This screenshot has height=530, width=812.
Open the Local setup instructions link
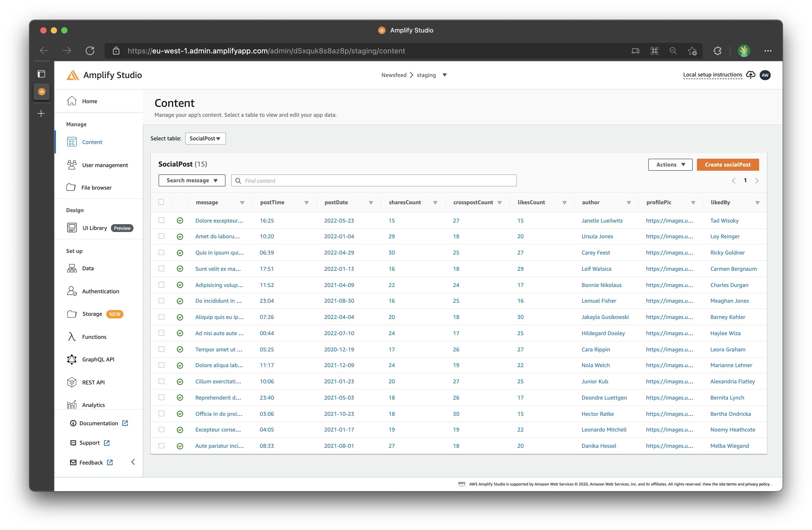(712, 75)
